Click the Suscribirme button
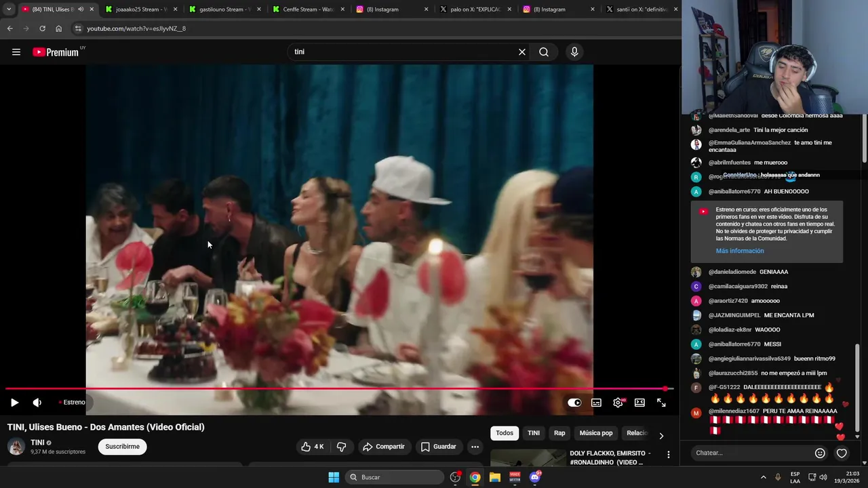This screenshot has height=488, width=868. click(x=123, y=447)
